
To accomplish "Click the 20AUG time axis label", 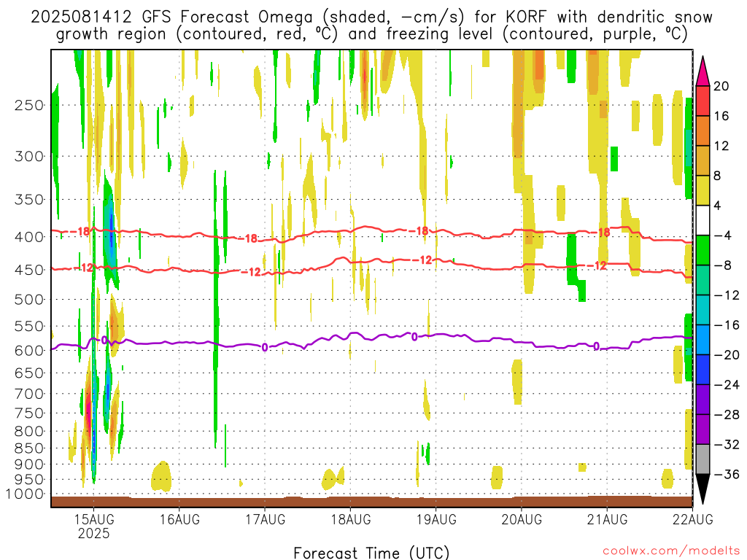I will coord(522,519).
